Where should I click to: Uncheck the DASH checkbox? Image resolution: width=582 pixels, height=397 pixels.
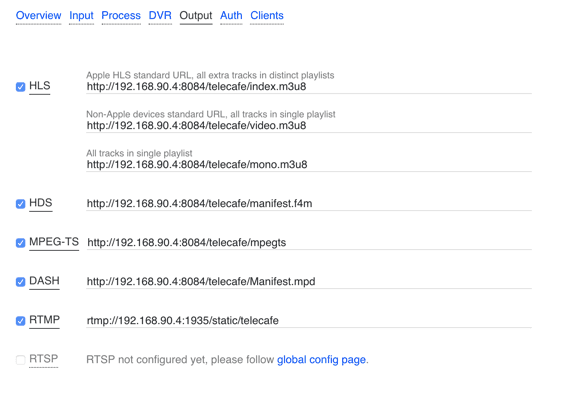20,282
